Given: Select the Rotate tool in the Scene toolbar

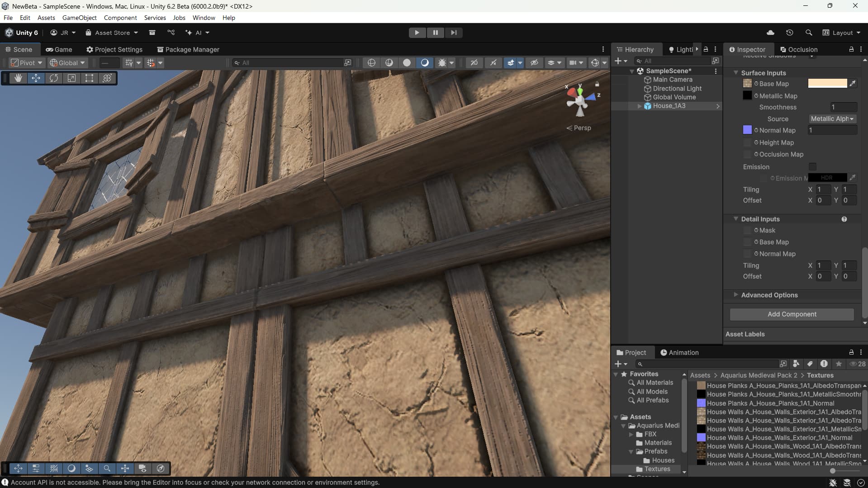Looking at the screenshot, I should [x=54, y=78].
